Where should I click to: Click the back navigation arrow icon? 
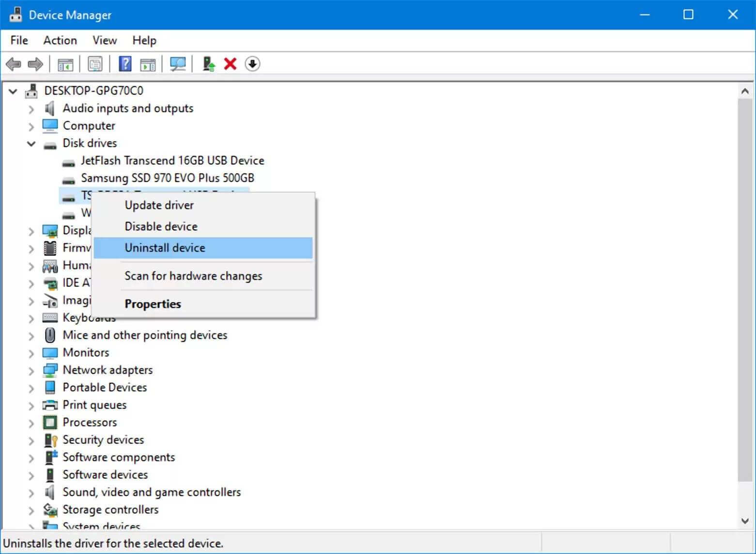tap(13, 63)
